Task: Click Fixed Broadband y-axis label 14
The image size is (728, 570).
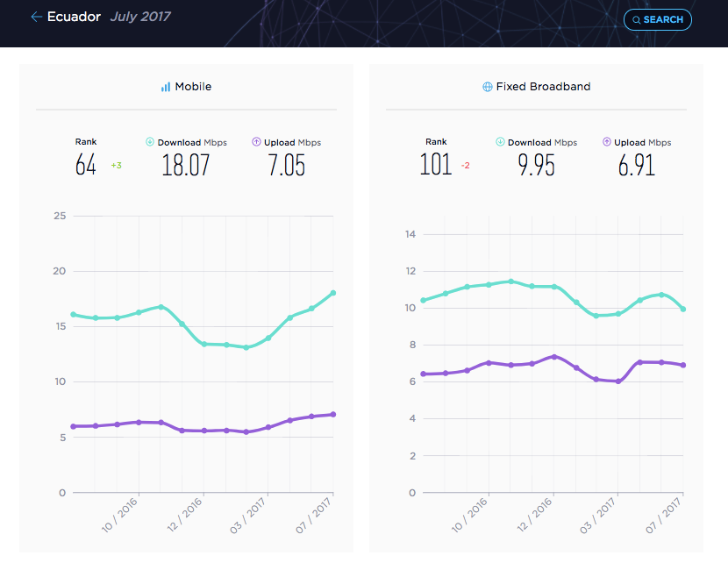Action: 410,234
